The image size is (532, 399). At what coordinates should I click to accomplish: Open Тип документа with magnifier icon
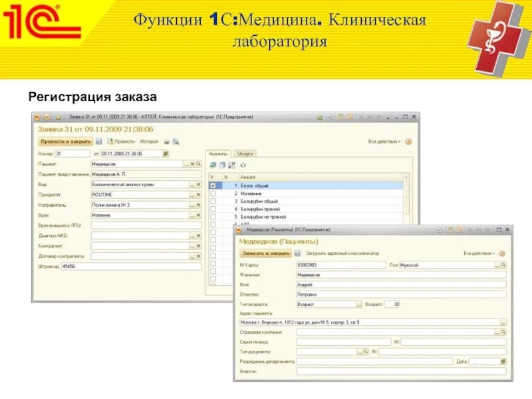[365, 352]
